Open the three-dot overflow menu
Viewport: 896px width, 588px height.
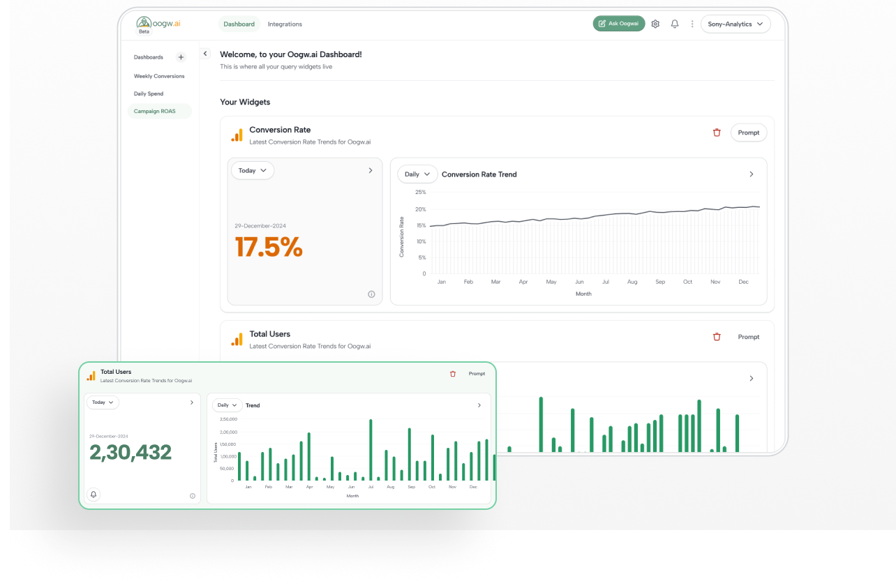pos(692,24)
